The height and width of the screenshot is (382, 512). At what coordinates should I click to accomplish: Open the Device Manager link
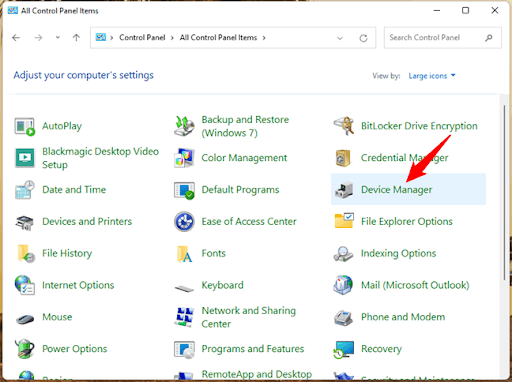[x=396, y=190]
